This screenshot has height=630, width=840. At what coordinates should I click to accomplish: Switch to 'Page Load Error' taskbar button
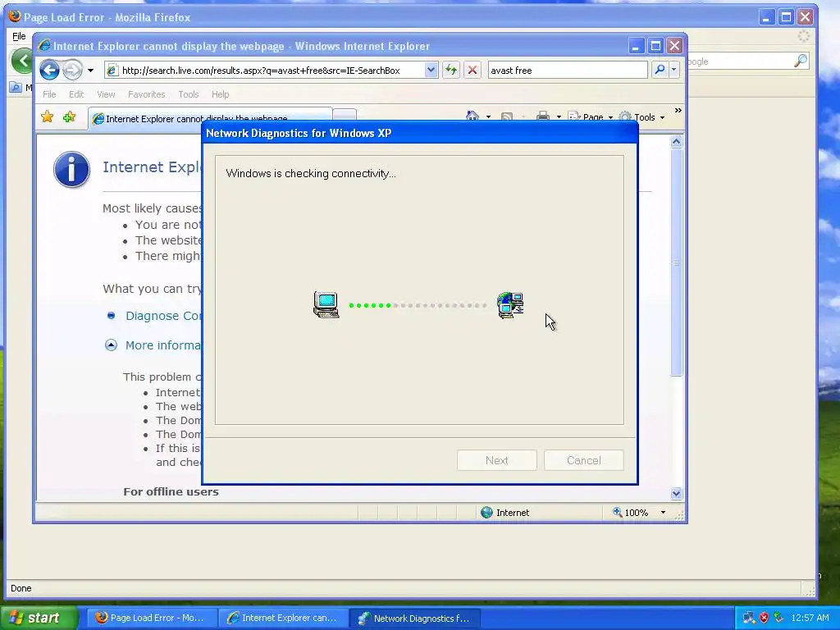pos(152,618)
